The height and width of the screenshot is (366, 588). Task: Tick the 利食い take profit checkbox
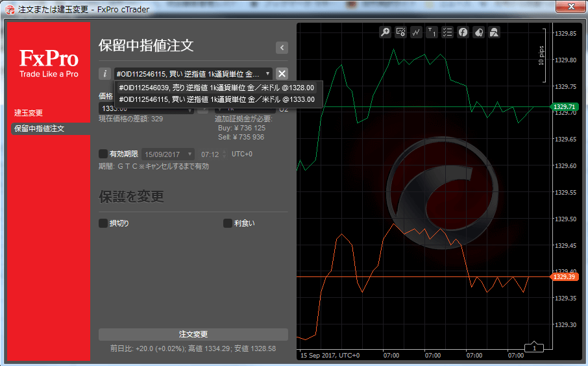[228, 223]
